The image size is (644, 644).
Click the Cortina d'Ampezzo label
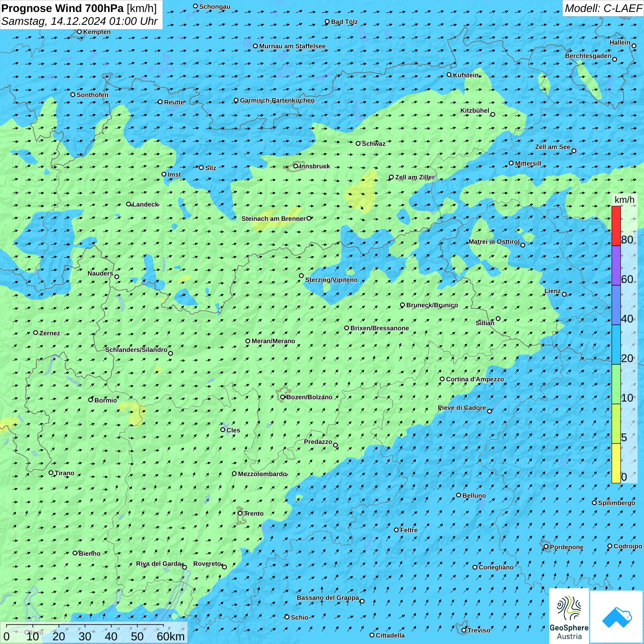tap(475, 379)
